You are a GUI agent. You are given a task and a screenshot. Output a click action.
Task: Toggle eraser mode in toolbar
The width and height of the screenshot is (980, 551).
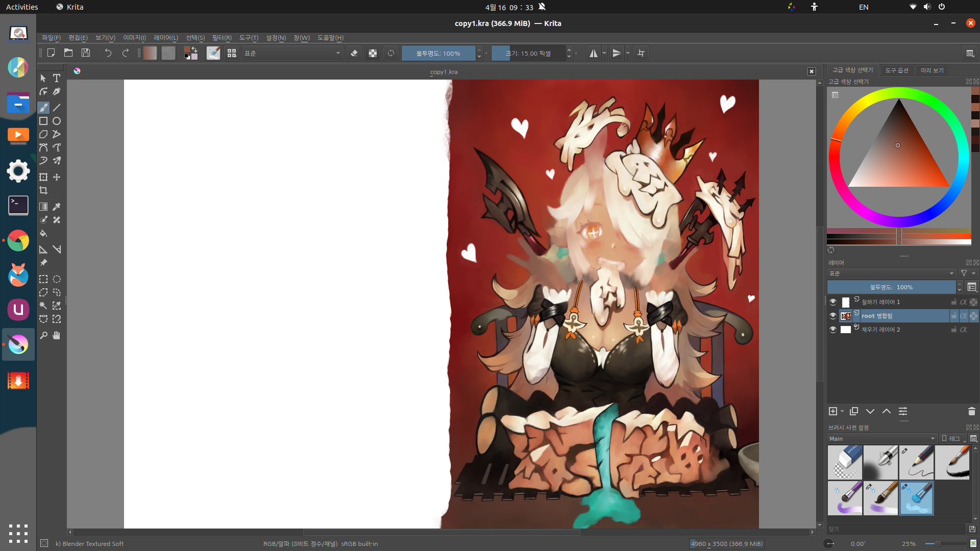tap(354, 53)
